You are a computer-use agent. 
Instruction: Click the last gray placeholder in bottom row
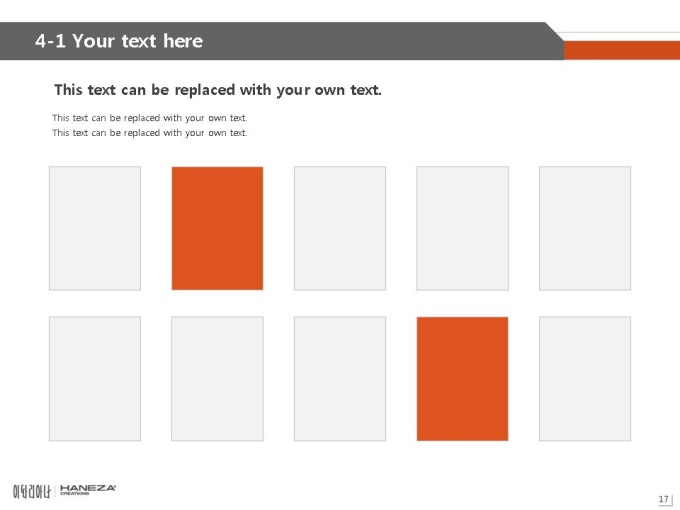pyautogui.click(x=585, y=379)
